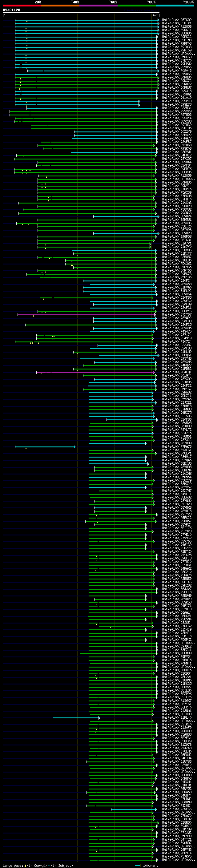Click the label UniRef100_P34917
The height and width of the screenshot is (868, 197).
(x=177, y=457)
